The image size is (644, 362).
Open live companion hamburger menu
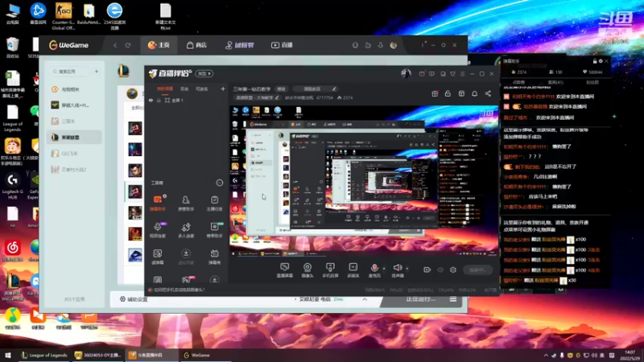click(x=462, y=74)
